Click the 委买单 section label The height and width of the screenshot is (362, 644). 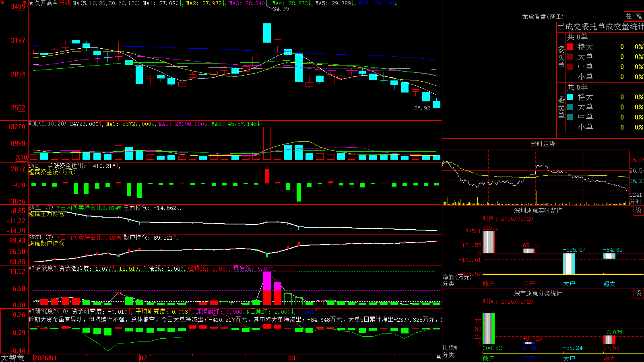(561, 57)
